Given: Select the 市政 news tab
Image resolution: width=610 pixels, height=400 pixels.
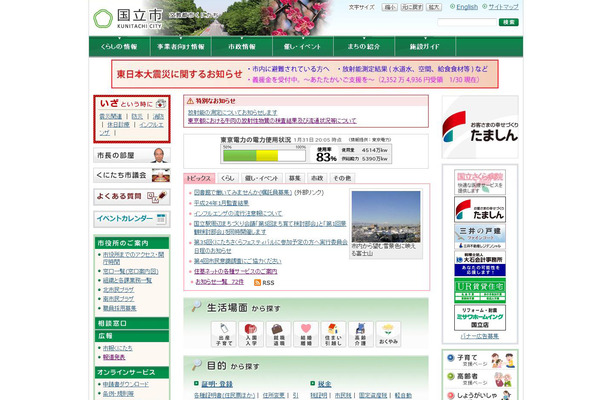Looking at the screenshot, I should (317, 178).
